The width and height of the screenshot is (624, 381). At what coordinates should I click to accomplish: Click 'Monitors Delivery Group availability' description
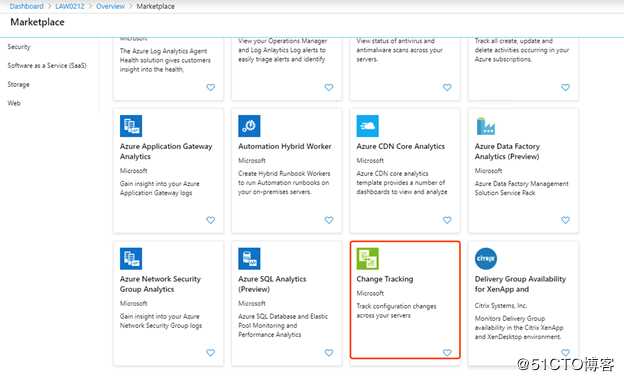click(519, 328)
